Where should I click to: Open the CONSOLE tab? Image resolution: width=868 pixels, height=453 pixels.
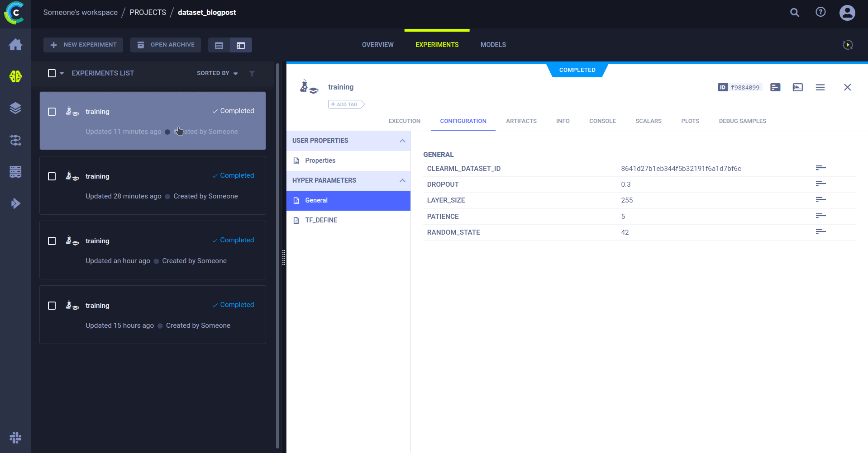[x=602, y=121]
